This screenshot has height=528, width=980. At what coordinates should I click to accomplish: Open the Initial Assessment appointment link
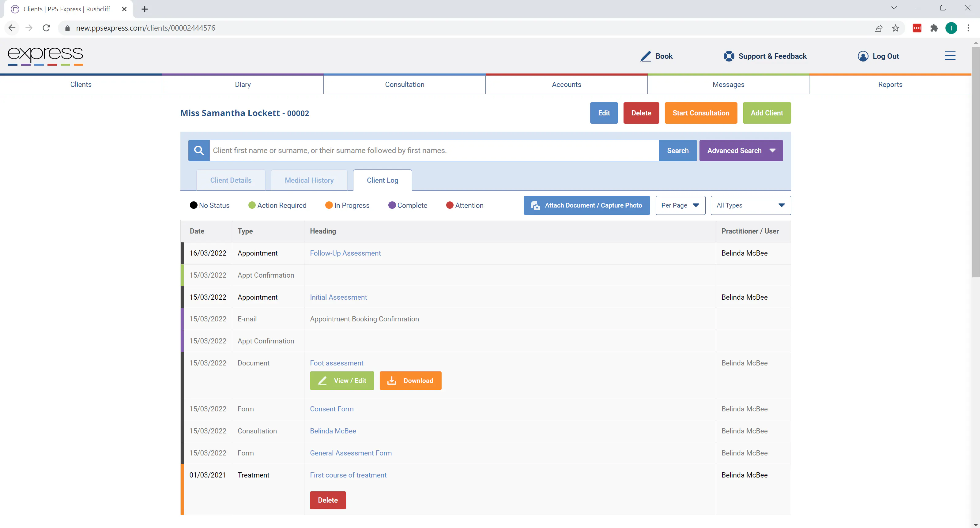tap(338, 297)
